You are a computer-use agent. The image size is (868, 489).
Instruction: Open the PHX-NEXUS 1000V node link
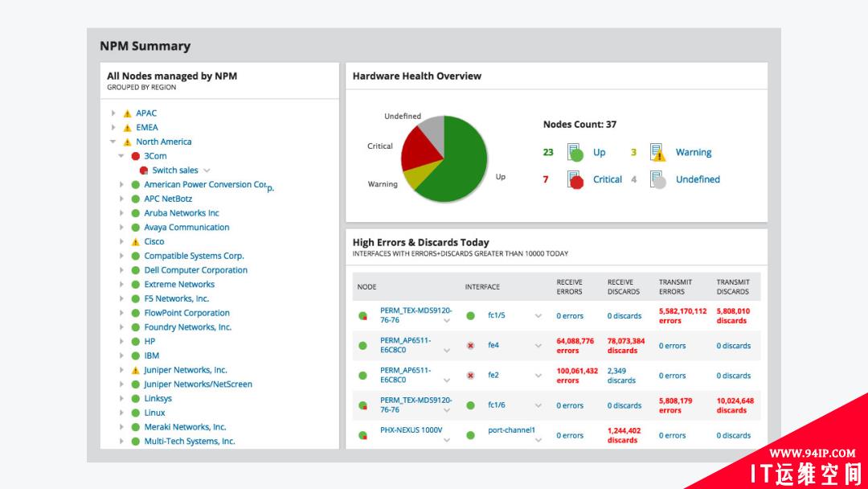click(x=411, y=430)
